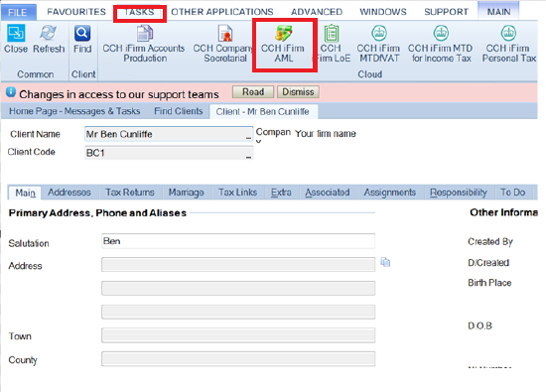Click the 'Your firm name' company text
Screen dimensions: 546x392
326,134
